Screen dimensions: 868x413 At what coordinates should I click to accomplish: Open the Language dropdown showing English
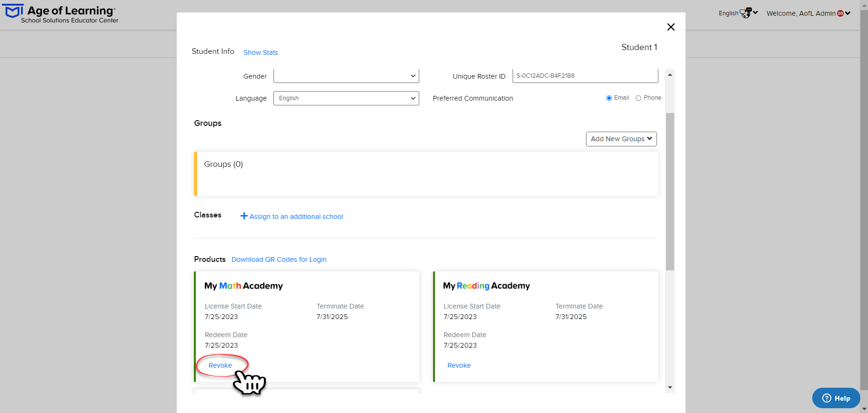point(346,98)
